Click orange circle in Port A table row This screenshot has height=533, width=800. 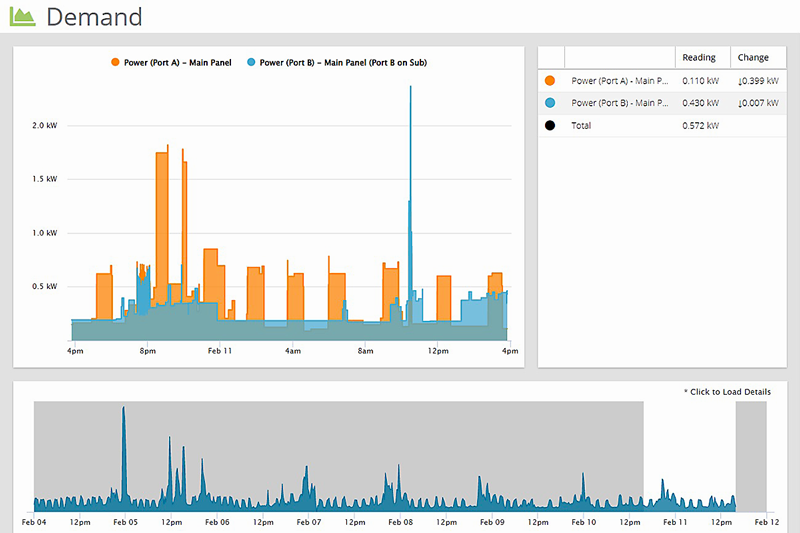(549, 80)
